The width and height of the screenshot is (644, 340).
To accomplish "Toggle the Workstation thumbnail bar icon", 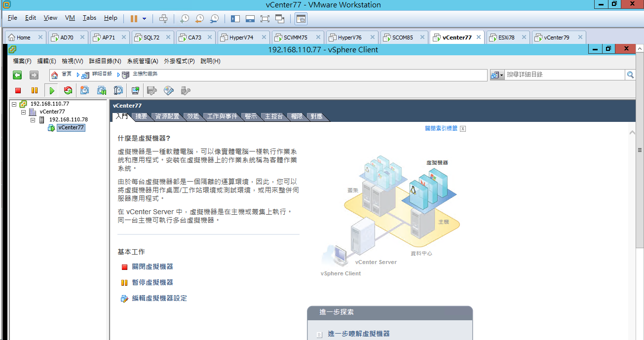I will click(x=250, y=18).
